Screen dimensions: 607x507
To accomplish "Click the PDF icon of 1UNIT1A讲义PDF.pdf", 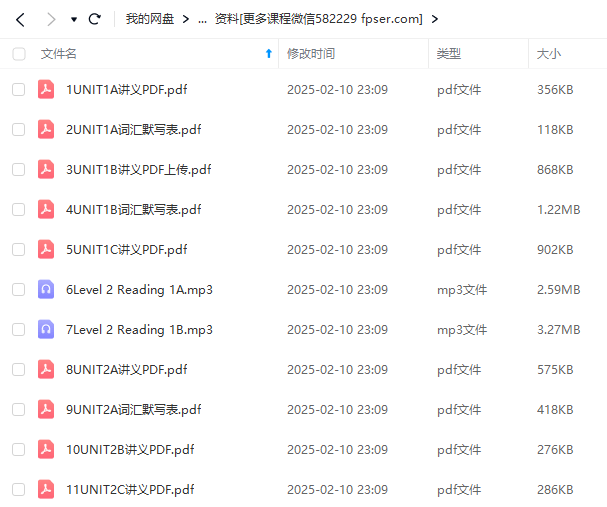I will coord(46,89).
